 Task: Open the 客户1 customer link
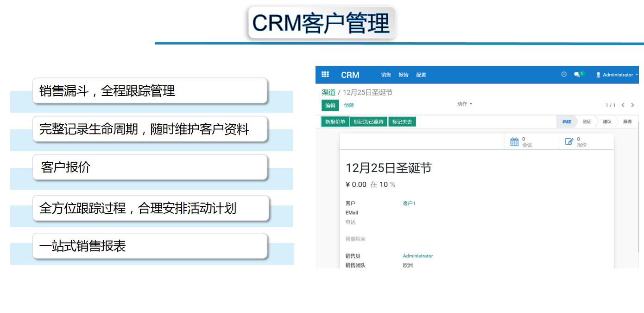[409, 203]
